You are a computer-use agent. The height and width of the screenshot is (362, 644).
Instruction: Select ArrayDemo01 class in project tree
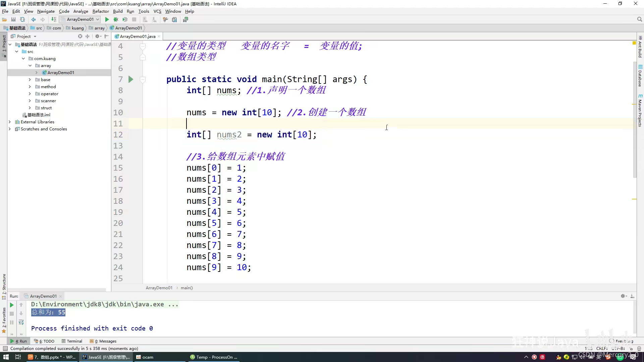coord(61,73)
